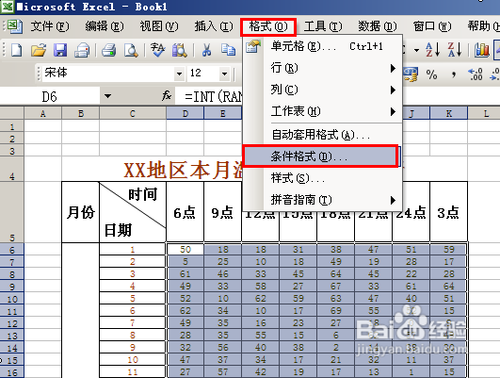
Task: Open dropdown arrow left of sort icons
Action: click(x=416, y=50)
